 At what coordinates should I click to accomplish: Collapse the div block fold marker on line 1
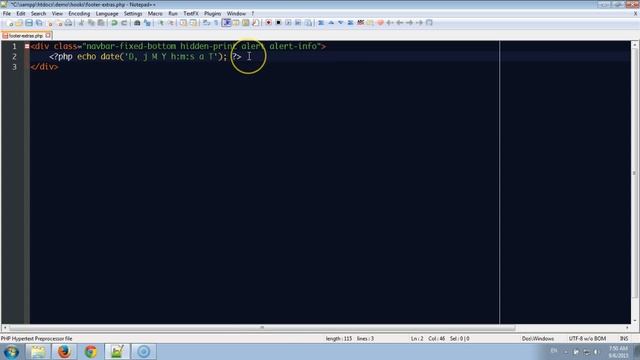point(27,46)
